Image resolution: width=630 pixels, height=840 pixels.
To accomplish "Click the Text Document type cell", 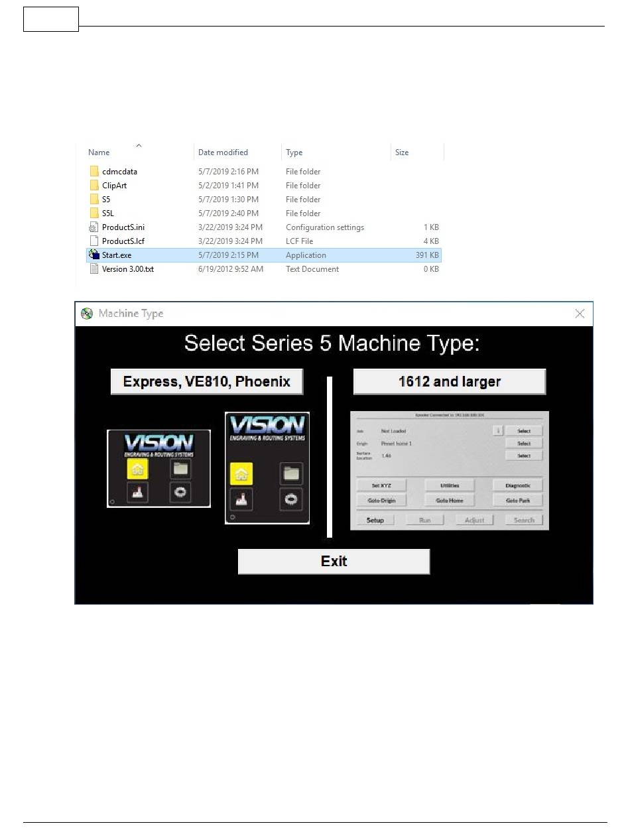I will 312,269.
